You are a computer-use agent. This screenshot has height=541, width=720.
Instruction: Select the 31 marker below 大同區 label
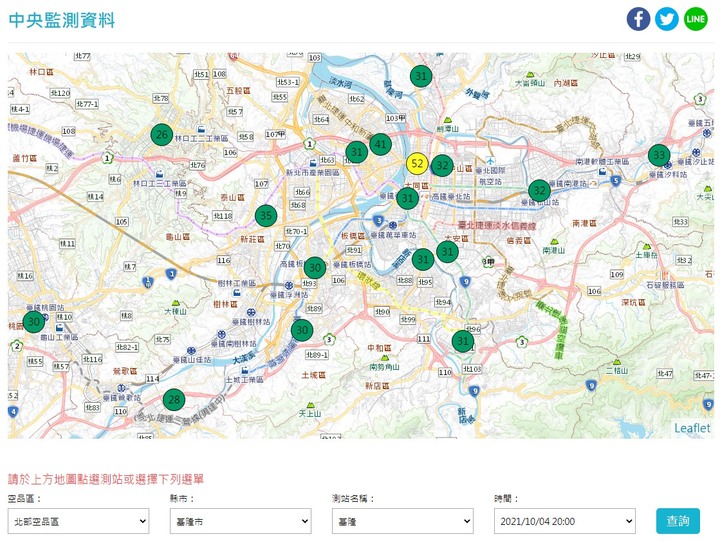pyautogui.click(x=407, y=198)
